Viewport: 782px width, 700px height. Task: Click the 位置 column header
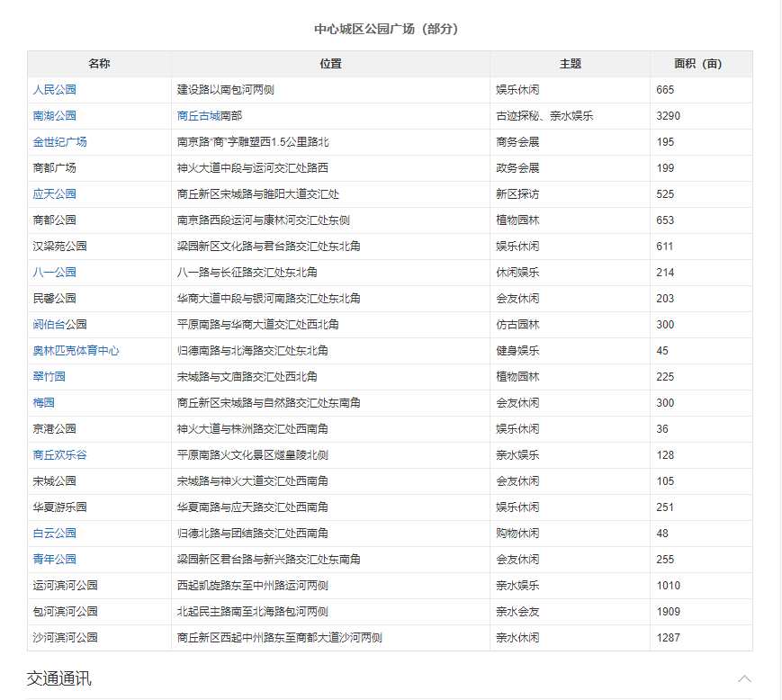330,64
